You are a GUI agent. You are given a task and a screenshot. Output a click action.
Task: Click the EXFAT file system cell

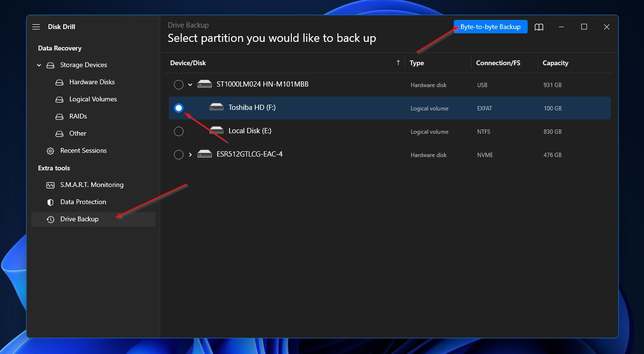pyautogui.click(x=485, y=108)
